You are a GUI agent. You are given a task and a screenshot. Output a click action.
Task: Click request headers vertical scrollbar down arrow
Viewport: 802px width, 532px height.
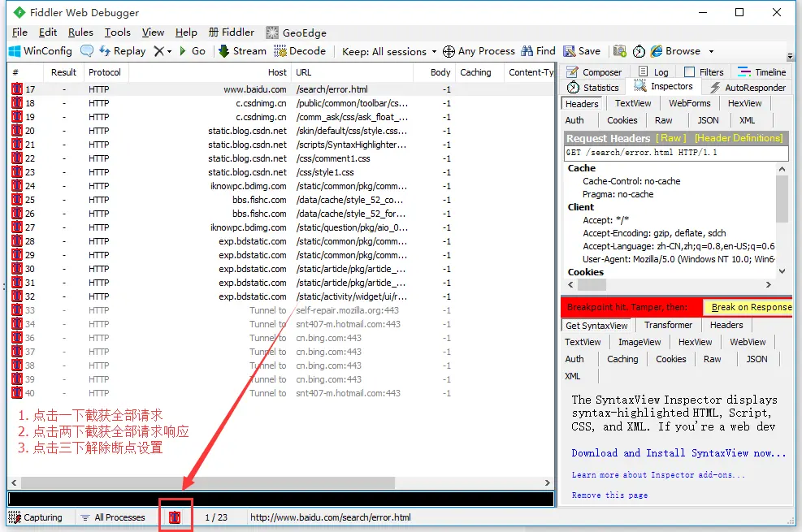[x=782, y=271]
